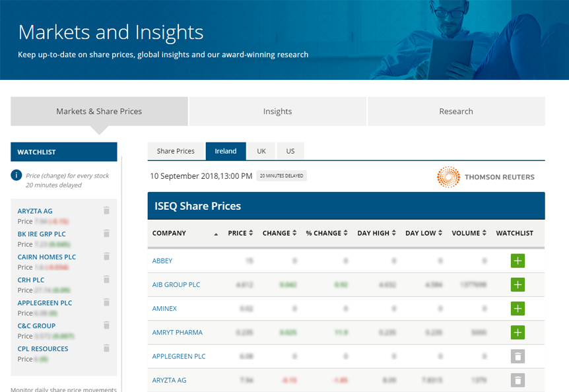Open the ABBEY company link
Image resolution: width=569 pixels, height=392 pixels.
(x=162, y=261)
